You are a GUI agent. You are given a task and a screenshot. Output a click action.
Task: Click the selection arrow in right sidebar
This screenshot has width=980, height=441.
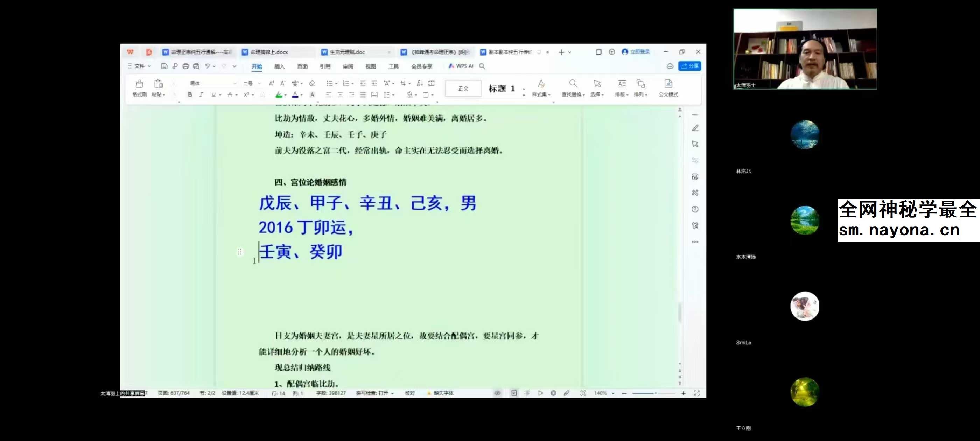click(695, 144)
